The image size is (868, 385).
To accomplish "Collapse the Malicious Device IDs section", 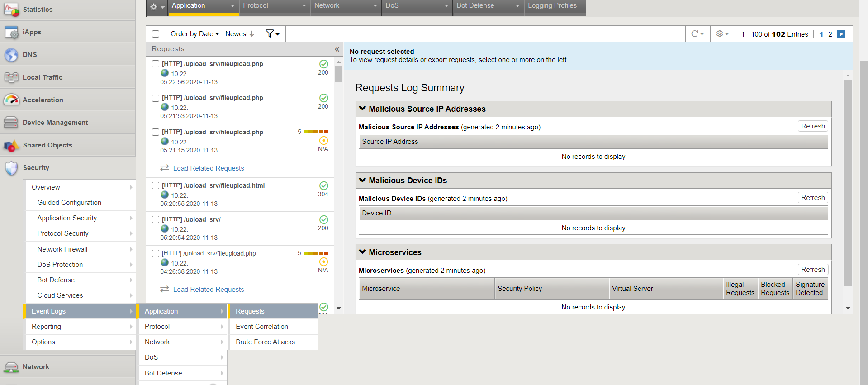I will 362,181.
